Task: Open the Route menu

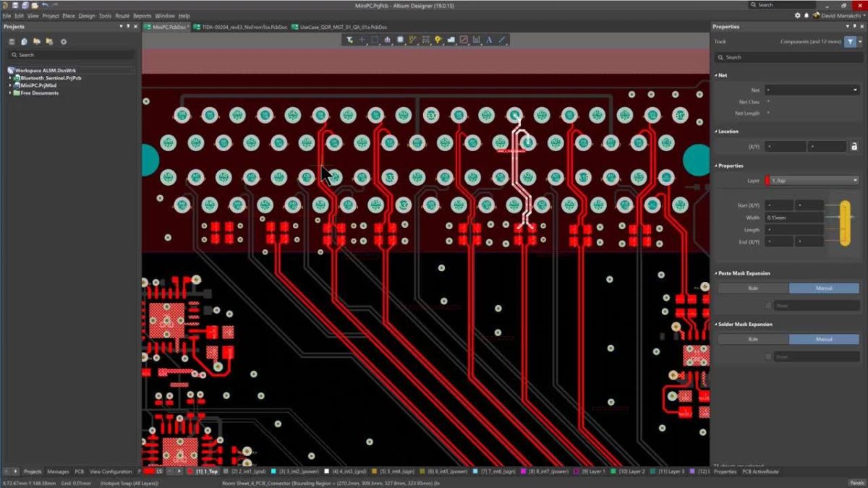Action: [x=122, y=15]
